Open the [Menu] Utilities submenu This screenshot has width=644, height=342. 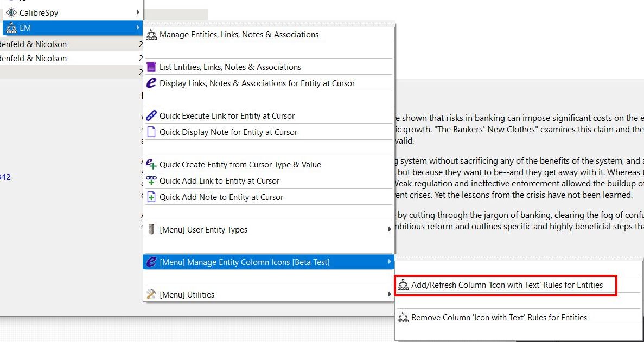(269, 294)
